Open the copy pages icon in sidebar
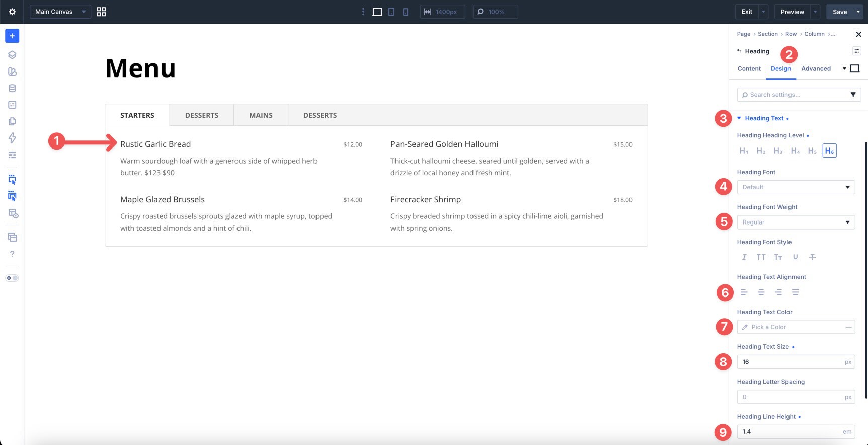The width and height of the screenshot is (868, 445). pyautogui.click(x=12, y=121)
